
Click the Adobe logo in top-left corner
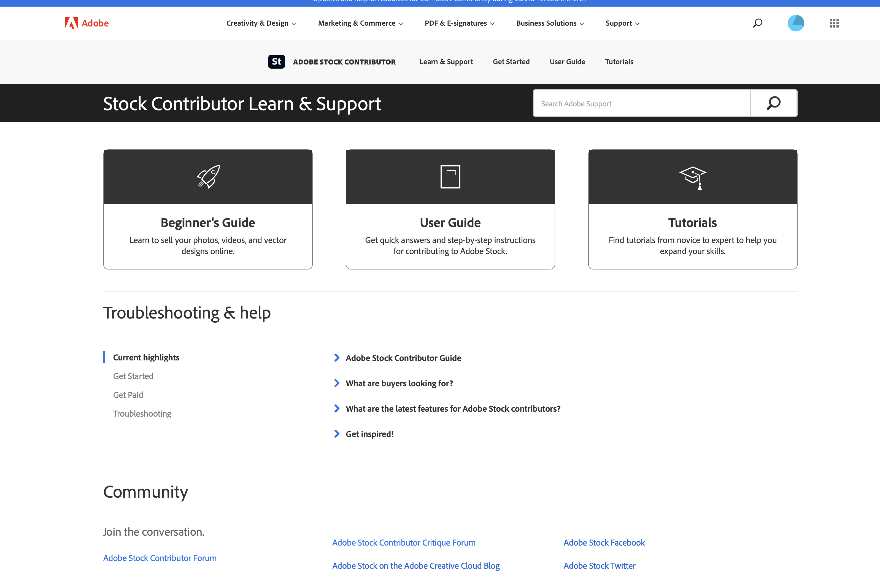[85, 23]
